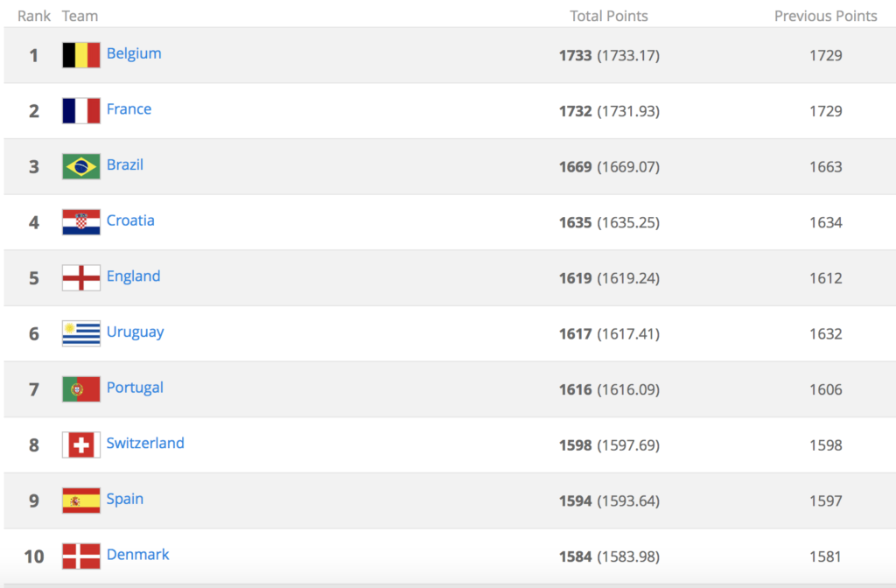Open the Croatia team link
This screenshot has height=588, width=896.
pyautogui.click(x=130, y=220)
